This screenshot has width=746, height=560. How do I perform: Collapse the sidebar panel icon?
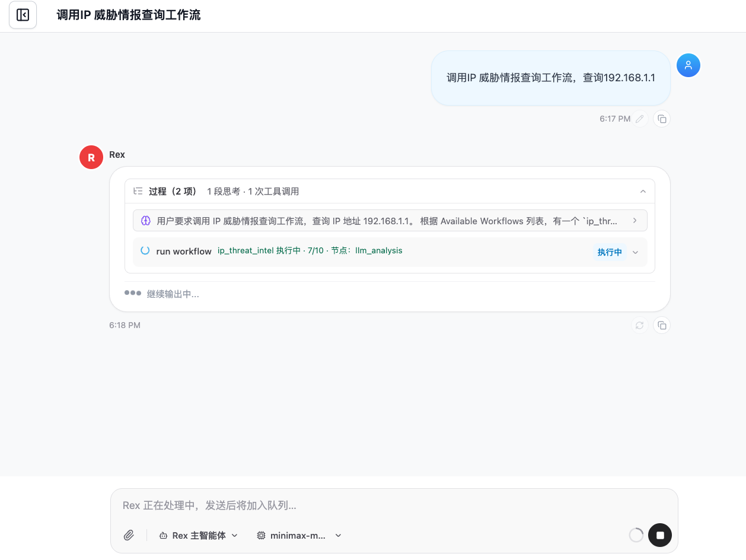tap(23, 15)
